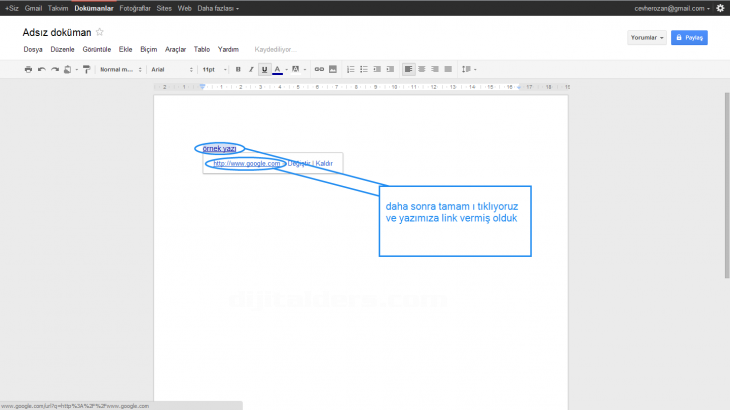Open the Biçim menu
This screenshot has height=410, width=730.
pos(149,48)
